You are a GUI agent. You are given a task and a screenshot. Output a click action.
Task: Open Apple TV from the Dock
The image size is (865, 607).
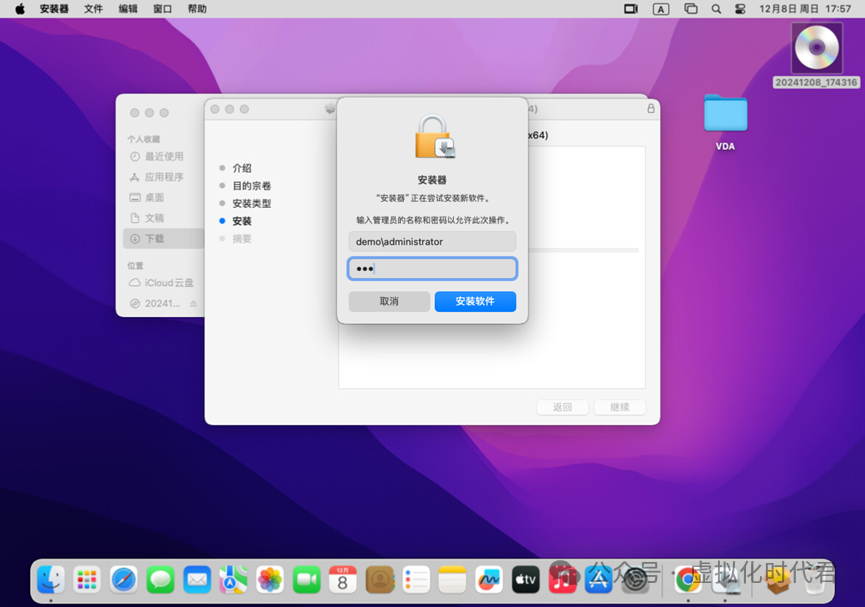[x=525, y=579]
